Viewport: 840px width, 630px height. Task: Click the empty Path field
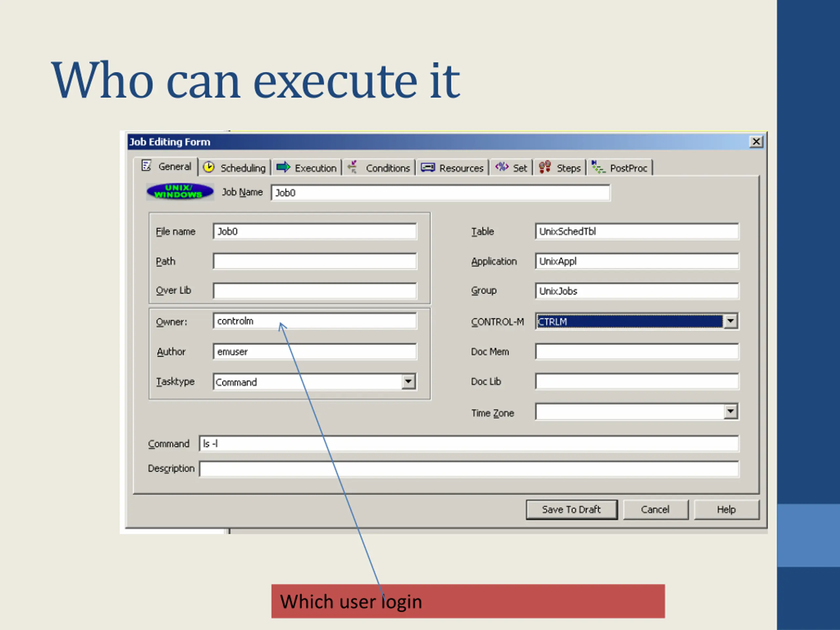point(315,261)
